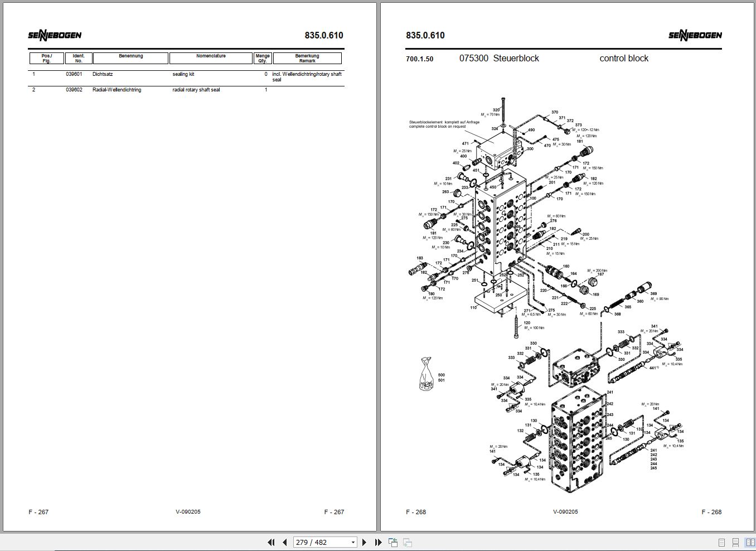Click the Pos./Fig. column header
The image size is (756, 551).
coord(47,58)
